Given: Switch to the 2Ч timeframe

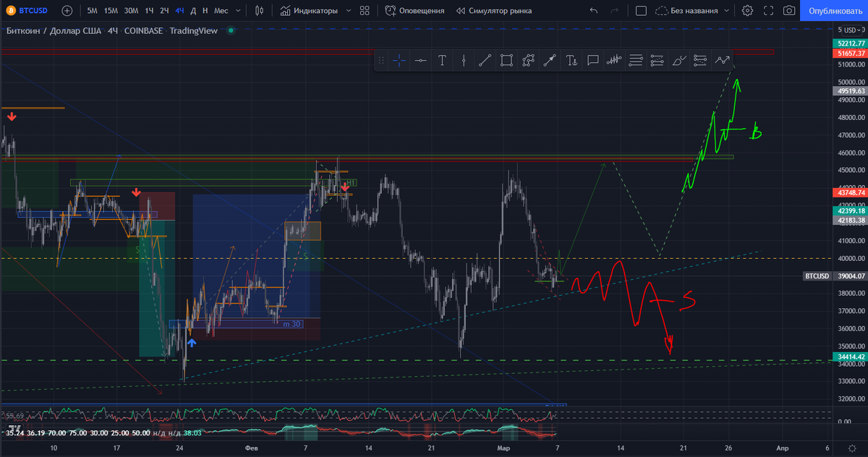Looking at the screenshot, I should point(164,11).
